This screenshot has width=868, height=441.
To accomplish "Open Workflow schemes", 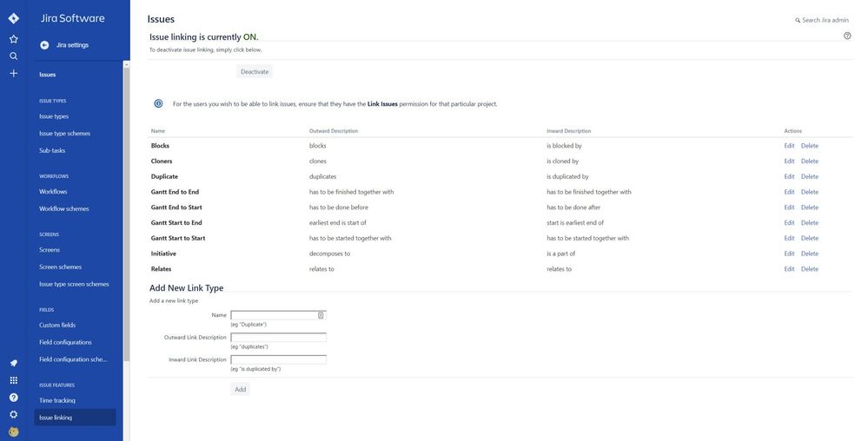I will coord(63,209).
